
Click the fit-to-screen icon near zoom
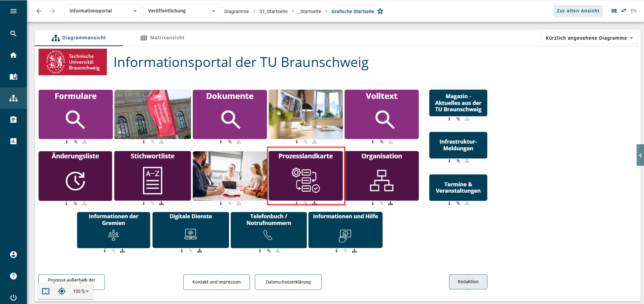[x=46, y=291]
